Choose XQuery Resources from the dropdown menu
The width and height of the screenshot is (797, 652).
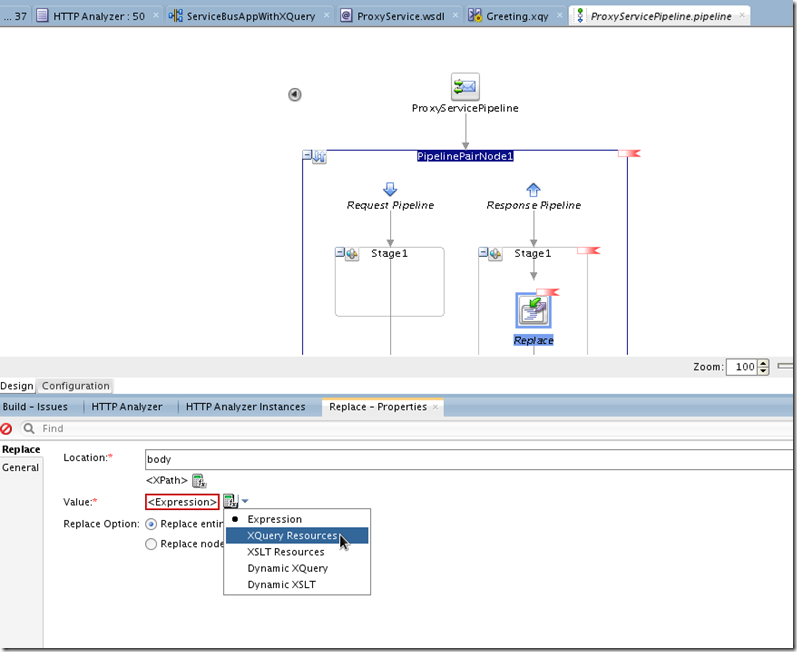[x=292, y=536]
